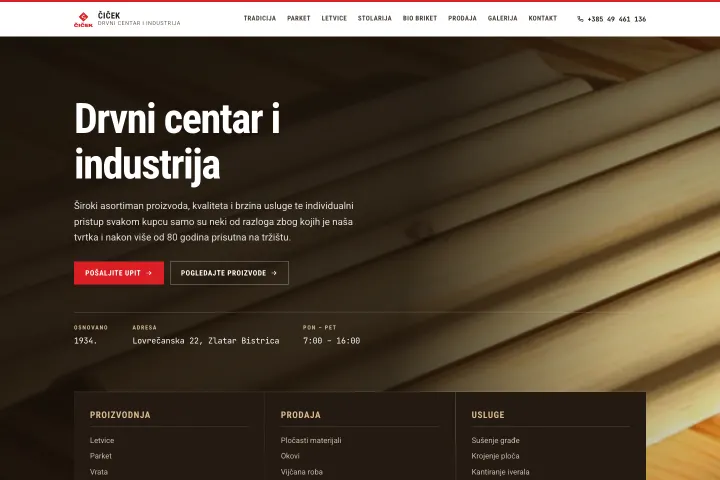The width and height of the screenshot is (720, 480).
Task: Open Okovi under Prodaja
Action: [x=290, y=456]
